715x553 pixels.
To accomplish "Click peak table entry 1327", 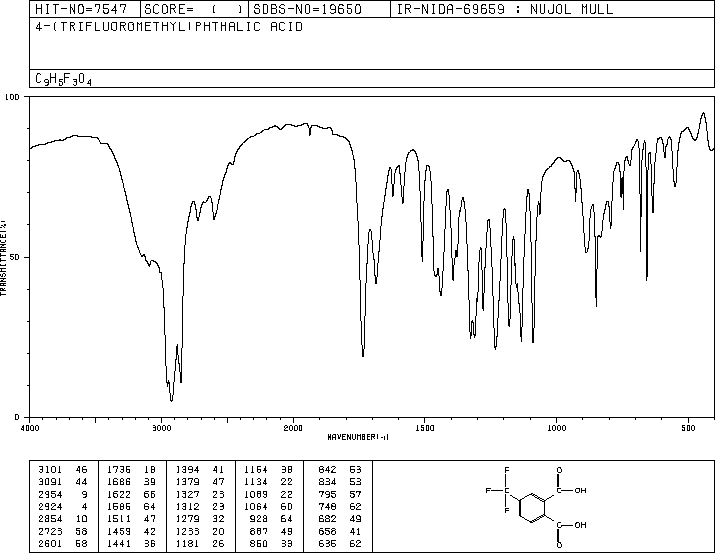I will (x=187, y=494).
